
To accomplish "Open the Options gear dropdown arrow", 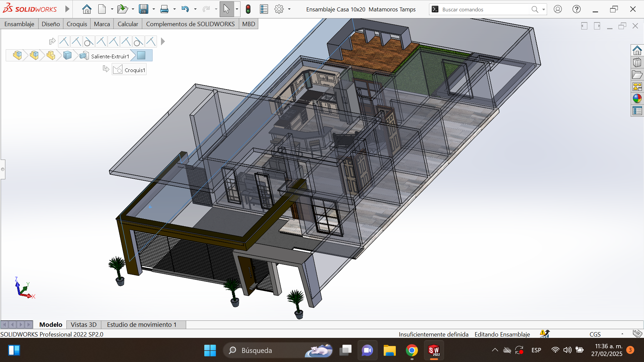I will coord(289,9).
